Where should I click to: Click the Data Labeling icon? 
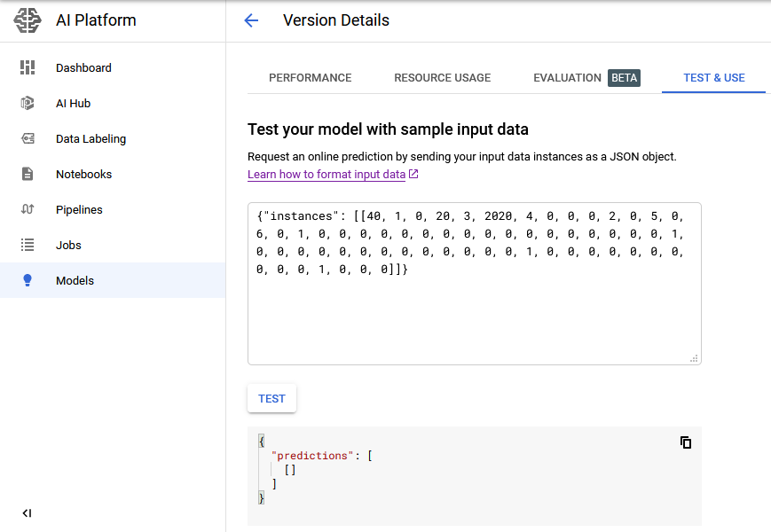tap(28, 138)
